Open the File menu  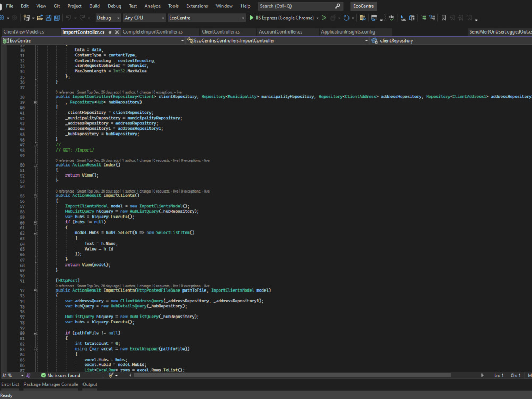(x=10, y=6)
